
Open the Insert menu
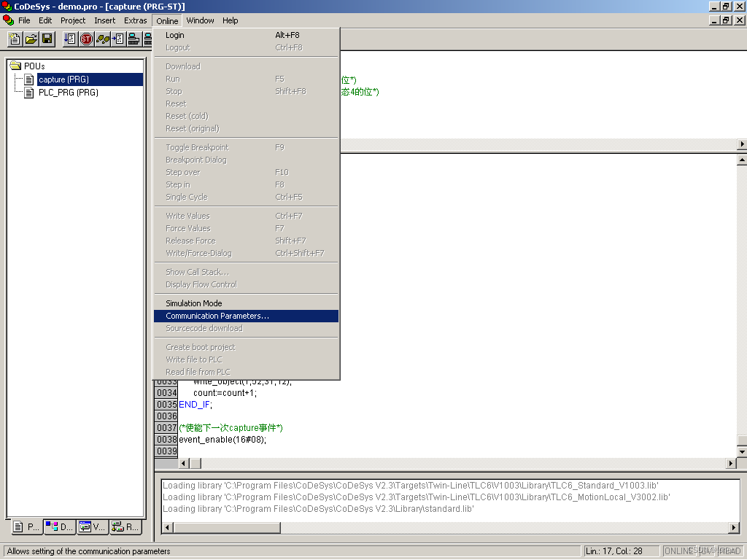click(x=105, y=20)
